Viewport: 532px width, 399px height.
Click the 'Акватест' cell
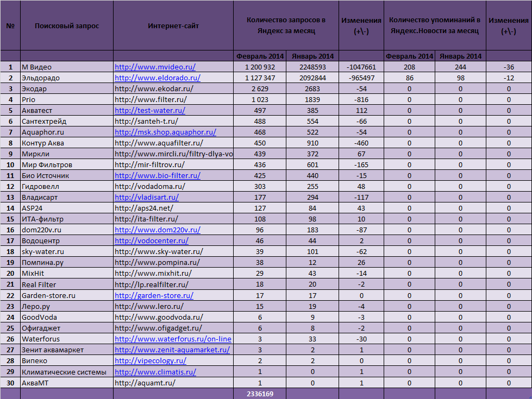click(x=67, y=111)
